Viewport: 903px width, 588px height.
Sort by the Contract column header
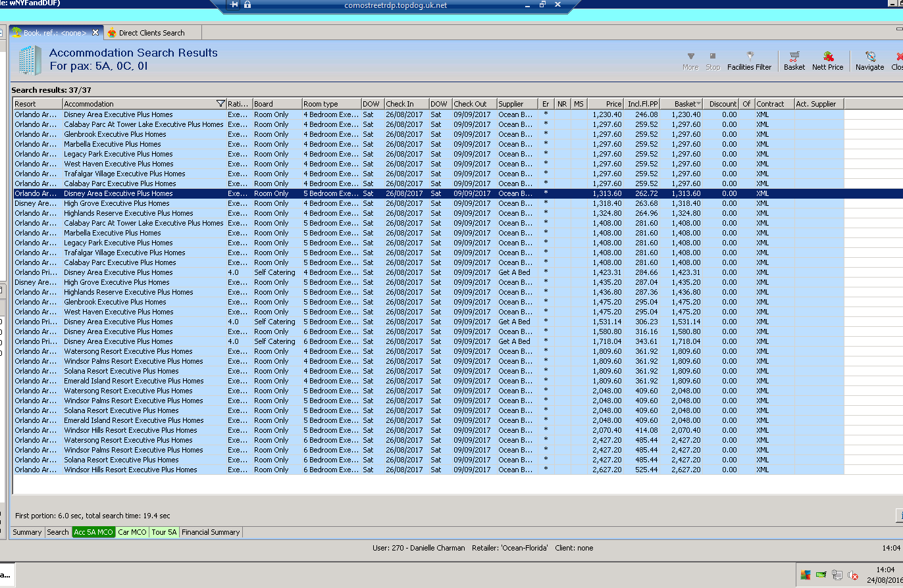(775, 104)
